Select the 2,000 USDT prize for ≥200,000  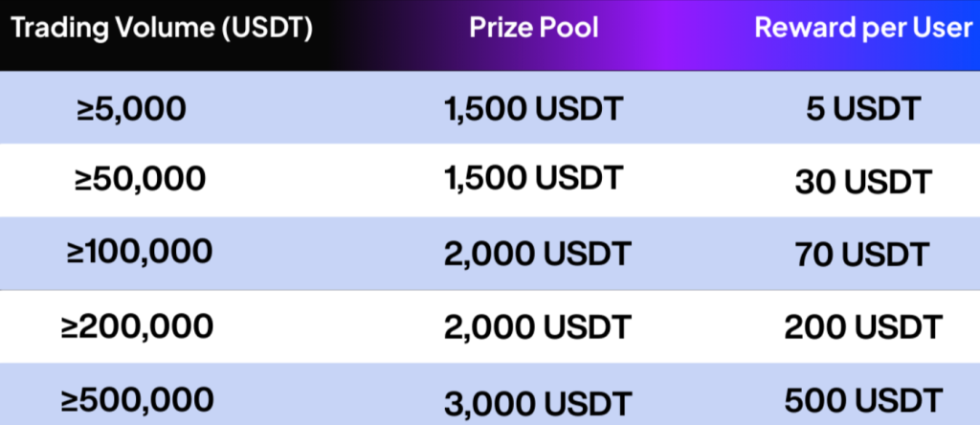[x=537, y=327]
